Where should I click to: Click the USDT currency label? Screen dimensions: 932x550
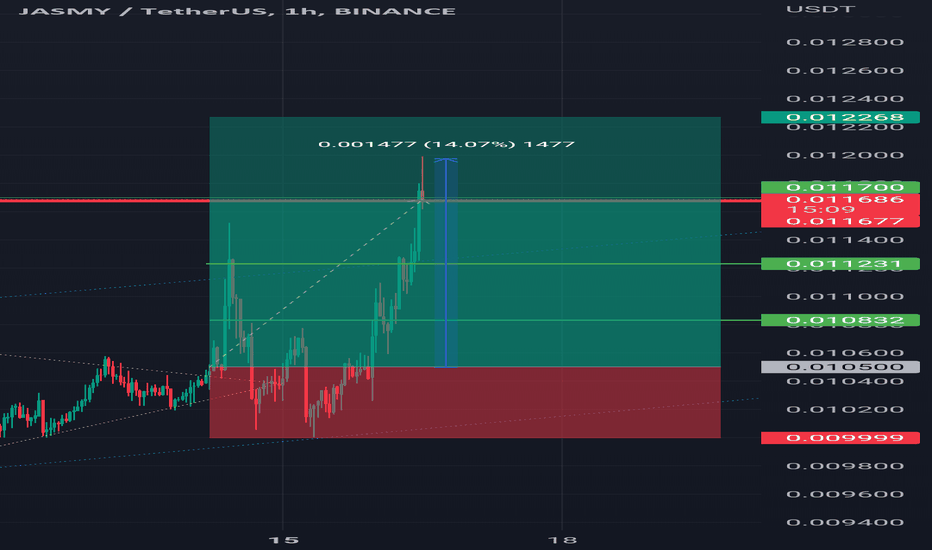(x=821, y=9)
